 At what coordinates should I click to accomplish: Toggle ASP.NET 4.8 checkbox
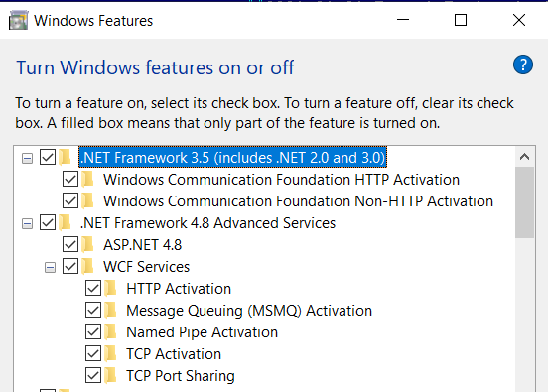pyautogui.click(x=70, y=244)
